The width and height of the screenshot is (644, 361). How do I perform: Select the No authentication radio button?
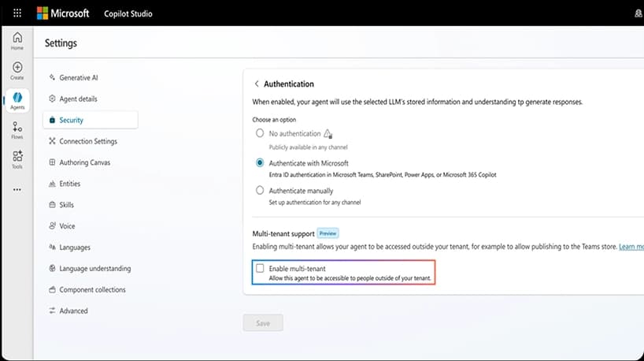[x=260, y=133]
